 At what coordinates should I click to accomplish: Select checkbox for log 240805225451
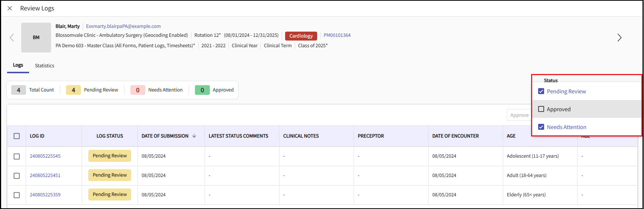tap(17, 176)
